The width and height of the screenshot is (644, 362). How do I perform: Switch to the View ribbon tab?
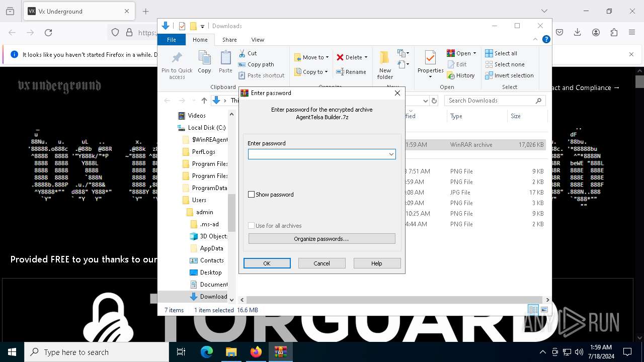pos(258,40)
